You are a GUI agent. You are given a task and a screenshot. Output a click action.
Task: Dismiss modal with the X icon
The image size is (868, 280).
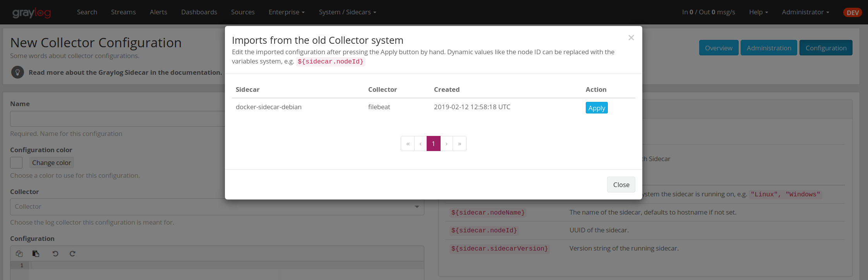(631, 38)
